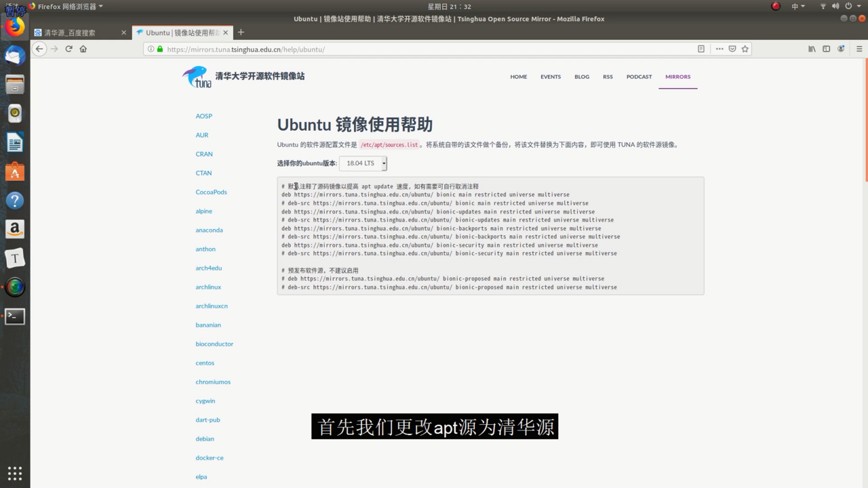Open the anthon help link
868x488 pixels.
205,249
